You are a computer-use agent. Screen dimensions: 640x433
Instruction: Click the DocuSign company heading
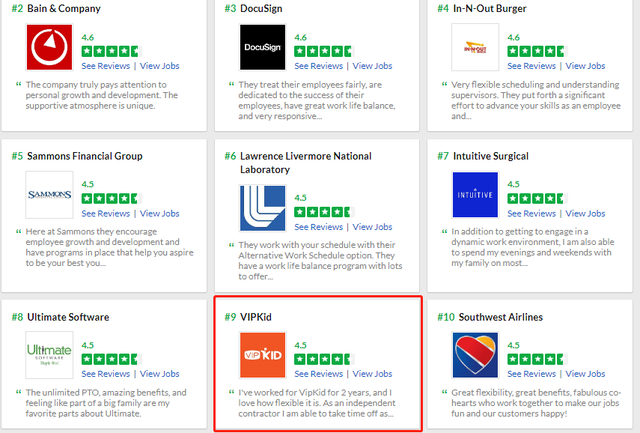click(x=261, y=9)
